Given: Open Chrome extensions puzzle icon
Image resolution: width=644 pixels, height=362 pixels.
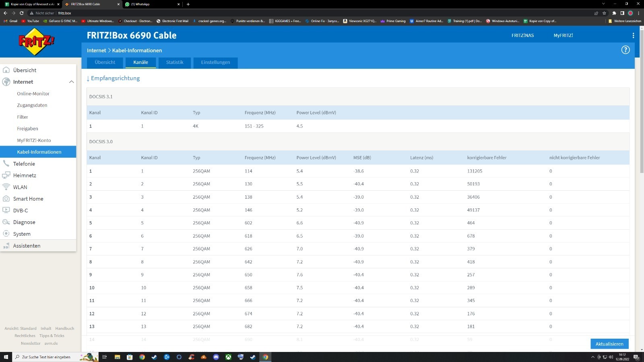Looking at the screenshot, I should pos(614,13).
